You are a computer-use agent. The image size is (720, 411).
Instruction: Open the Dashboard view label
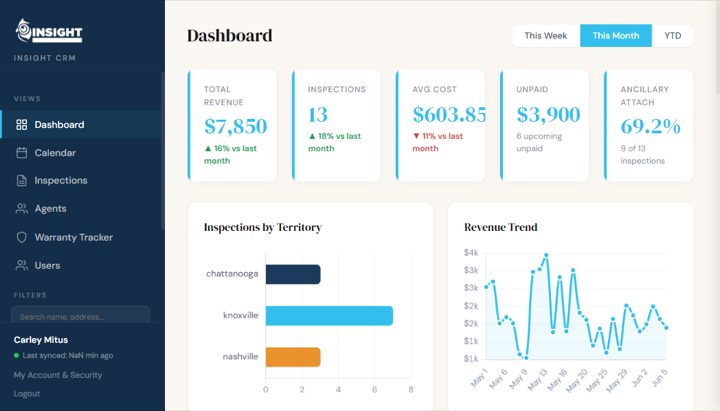click(x=59, y=124)
